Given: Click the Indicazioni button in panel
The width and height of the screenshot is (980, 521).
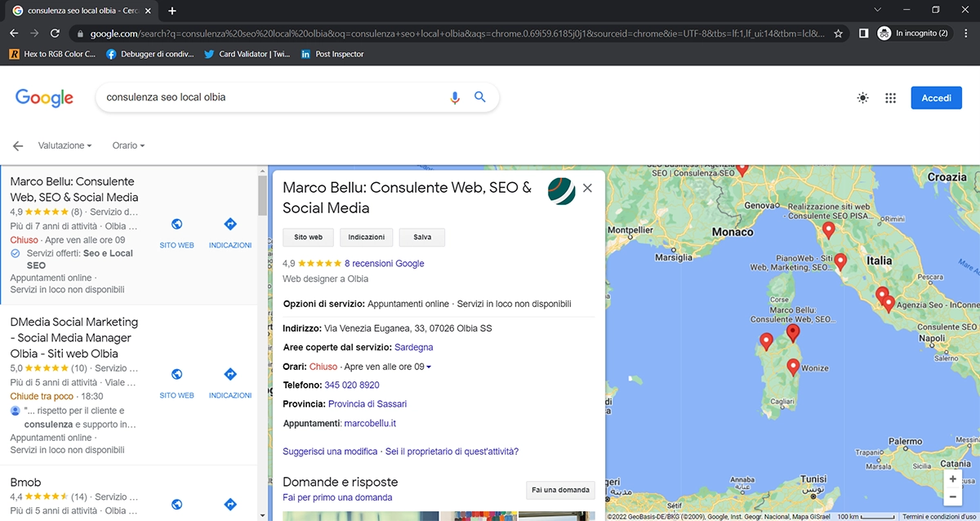Looking at the screenshot, I should [366, 237].
